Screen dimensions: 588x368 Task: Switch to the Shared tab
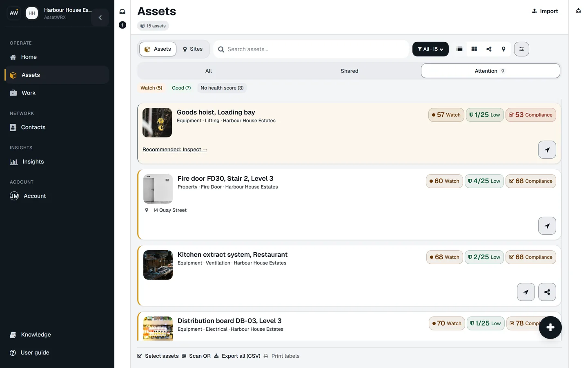pyautogui.click(x=350, y=71)
